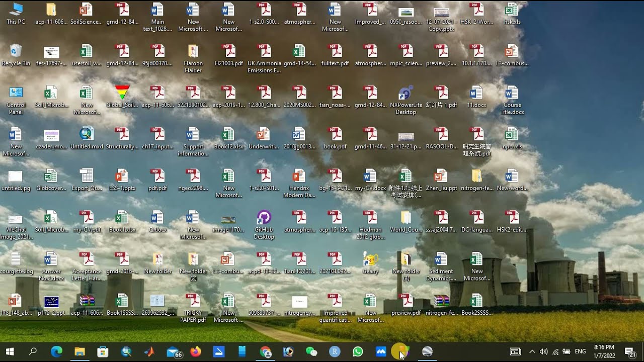Image resolution: width=644 pixels, height=362 pixels.
Task: Select the p175-2.ppt presentation
Action: click(51, 305)
